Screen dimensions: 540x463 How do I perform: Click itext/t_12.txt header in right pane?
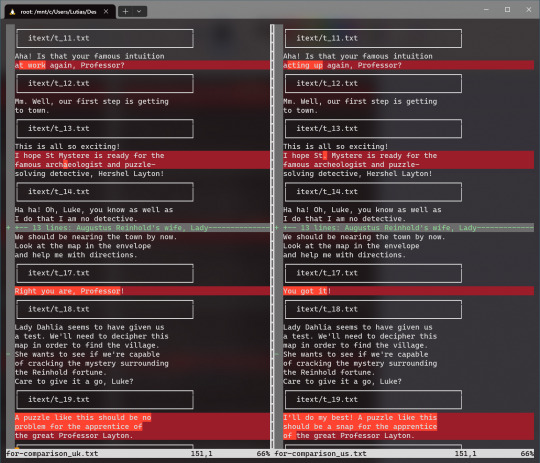(x=373, y=83)
